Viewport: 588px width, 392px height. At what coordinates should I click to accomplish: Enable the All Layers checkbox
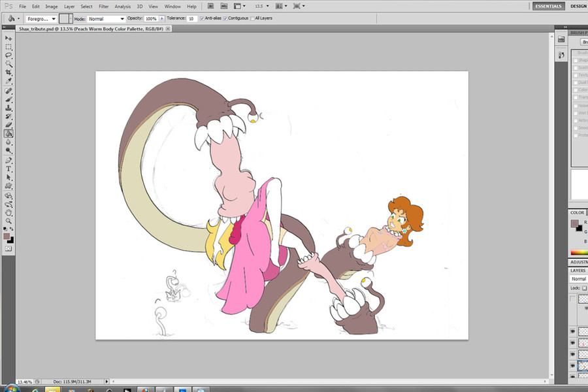tap(252, 18)
